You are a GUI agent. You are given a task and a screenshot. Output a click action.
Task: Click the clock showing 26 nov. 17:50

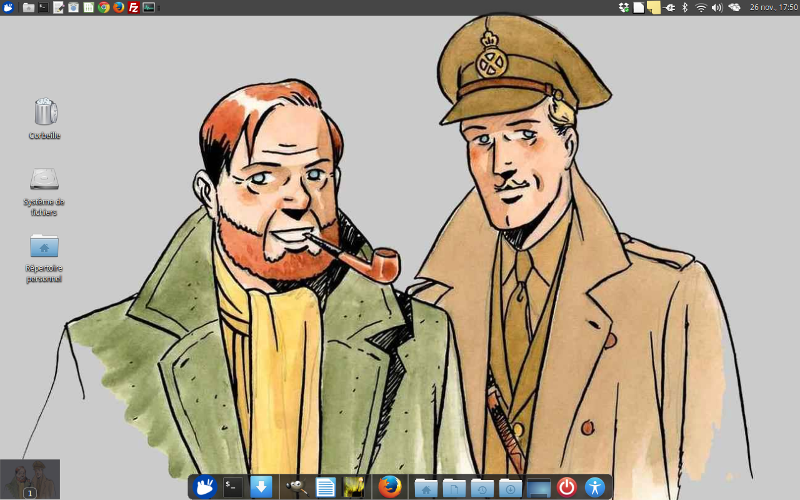click(774, 7)
